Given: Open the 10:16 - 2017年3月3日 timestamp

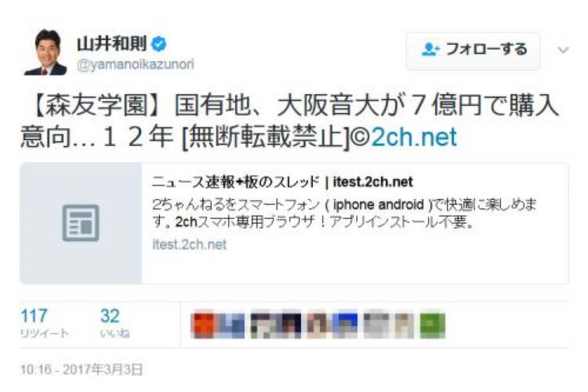Looking at the screenshot, I should pos(81,369).
